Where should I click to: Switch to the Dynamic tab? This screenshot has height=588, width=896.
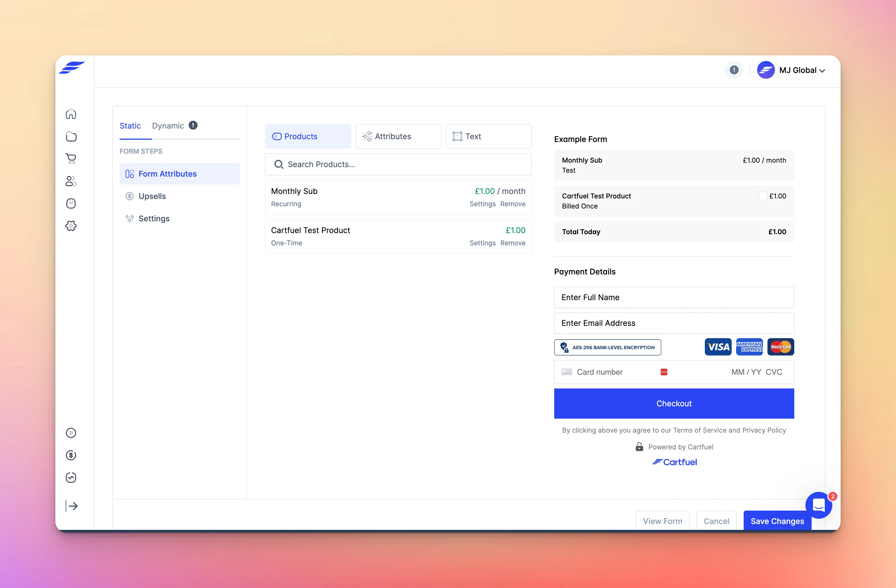tap(168, 126)
